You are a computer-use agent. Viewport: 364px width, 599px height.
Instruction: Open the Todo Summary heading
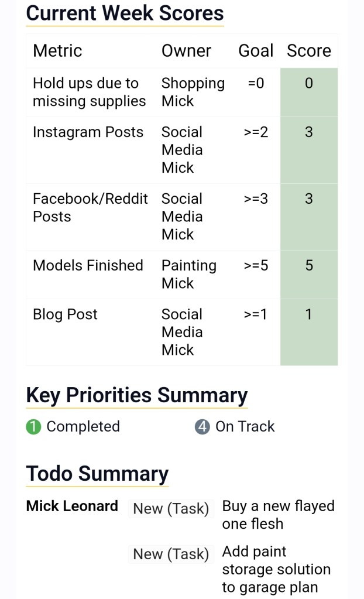click(97, 473)
